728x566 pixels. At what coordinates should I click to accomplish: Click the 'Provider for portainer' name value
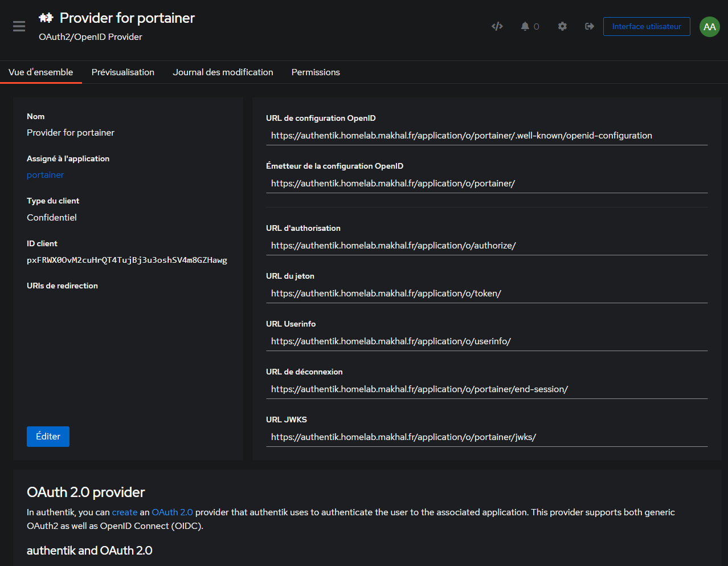pyautogui.click(x=71, y=133)
